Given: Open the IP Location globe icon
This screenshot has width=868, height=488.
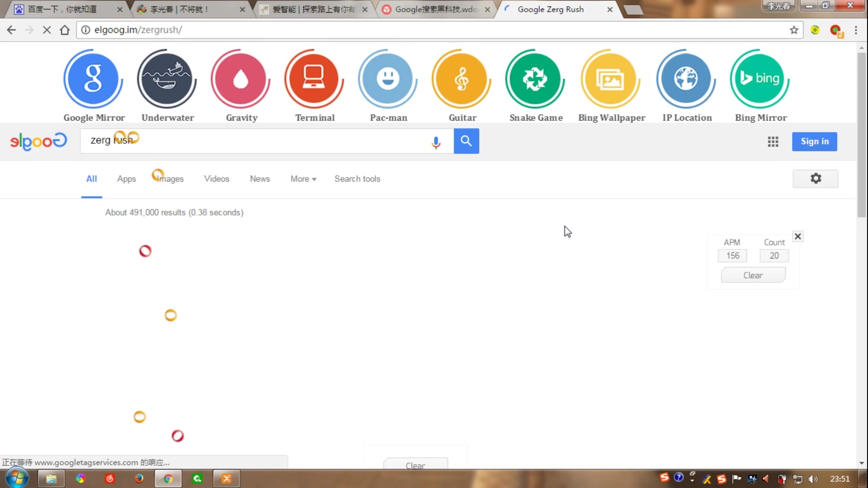Looking at the screenshot, I should (x=686, y=79).
